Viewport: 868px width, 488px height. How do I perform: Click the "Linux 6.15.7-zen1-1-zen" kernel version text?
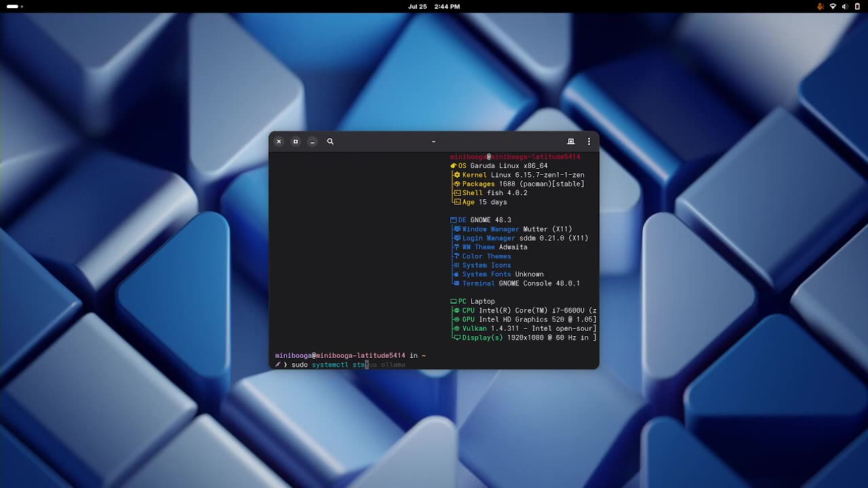point(538,175)
